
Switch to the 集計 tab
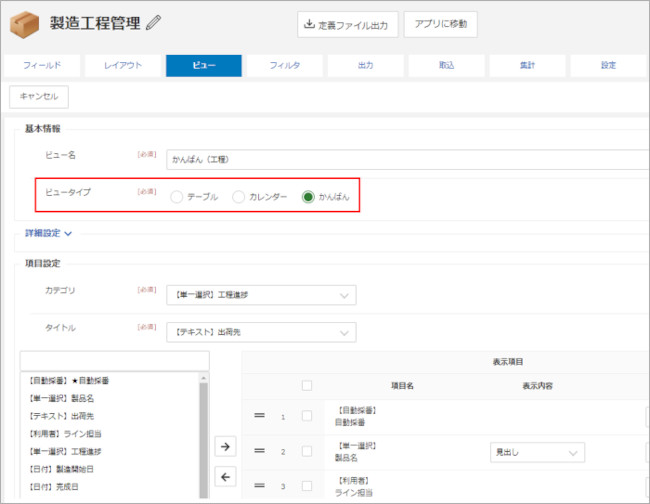click(x=527, y=65)
